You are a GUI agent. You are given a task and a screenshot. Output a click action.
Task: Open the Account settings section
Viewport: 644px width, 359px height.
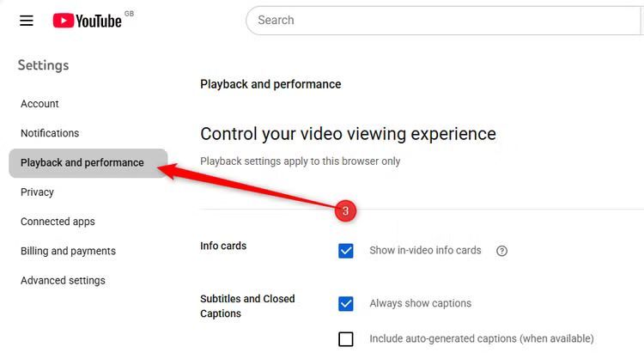39,104
